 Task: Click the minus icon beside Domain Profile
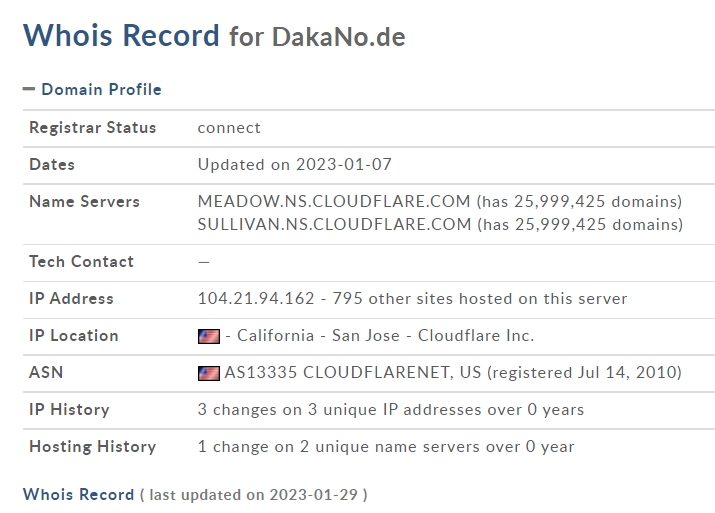pos(29,89)
